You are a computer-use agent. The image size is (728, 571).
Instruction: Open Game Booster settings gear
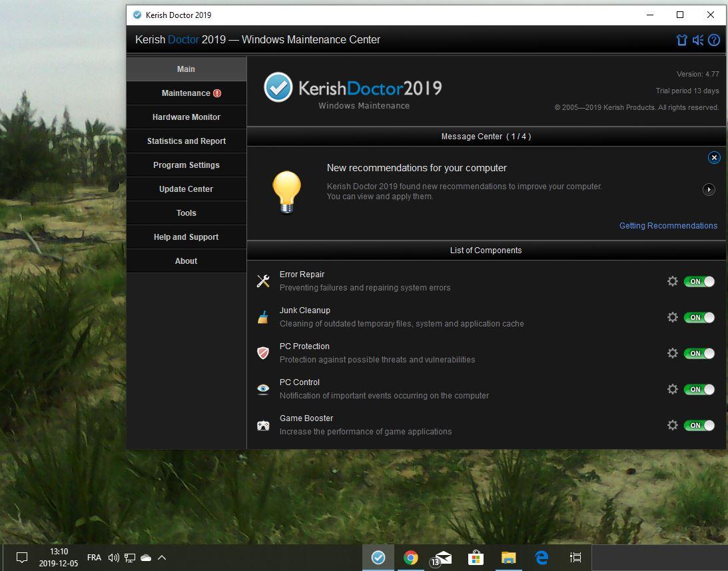(x=672, y=425)
